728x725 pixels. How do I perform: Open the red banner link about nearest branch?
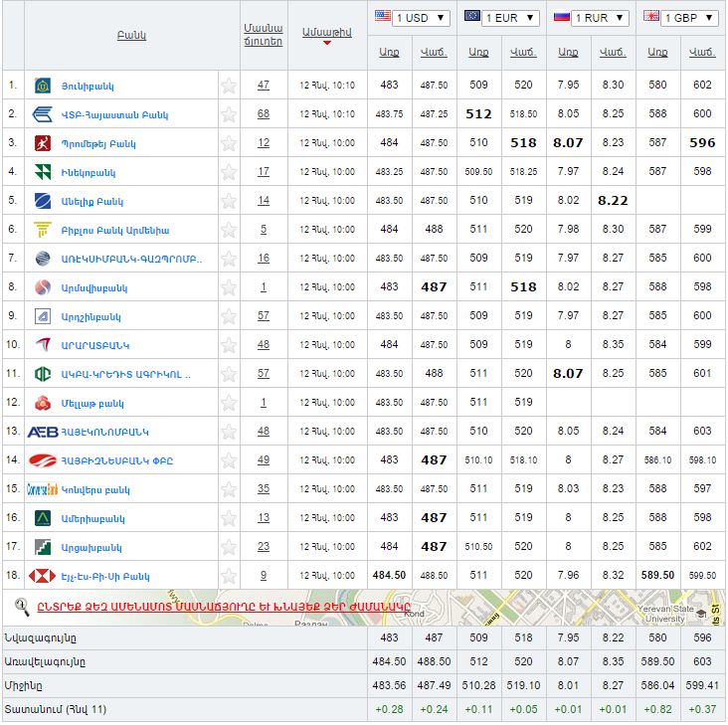(x=224, y=607)
